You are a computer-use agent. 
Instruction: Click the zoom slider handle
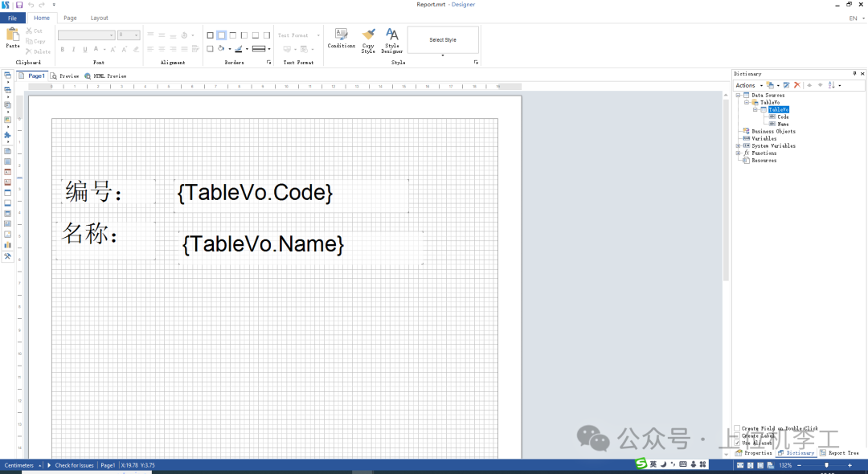826,465
